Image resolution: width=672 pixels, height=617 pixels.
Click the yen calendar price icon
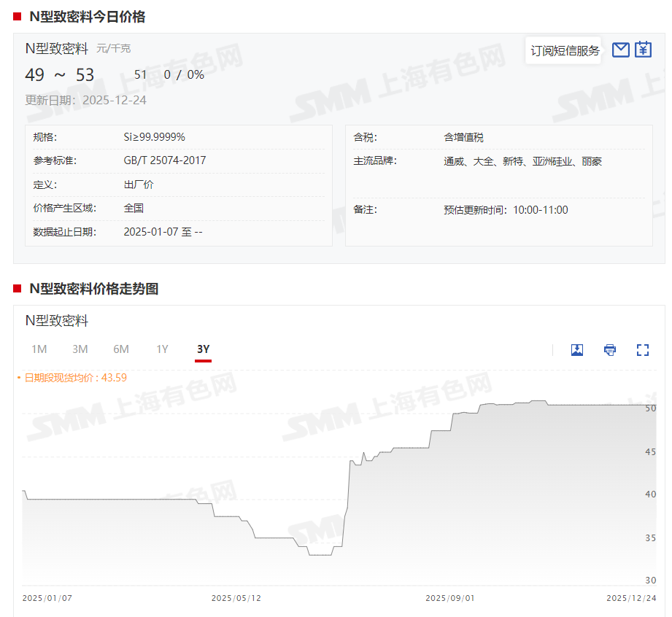click(643, 50)
